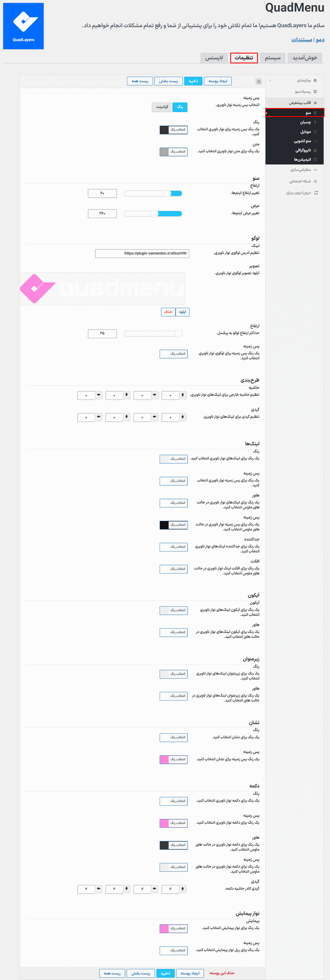This screenshot has height=980, width=330.
Task: Click the left arrow icon in گردی link row
Action: pyautogui.click(x=99, y=417)
